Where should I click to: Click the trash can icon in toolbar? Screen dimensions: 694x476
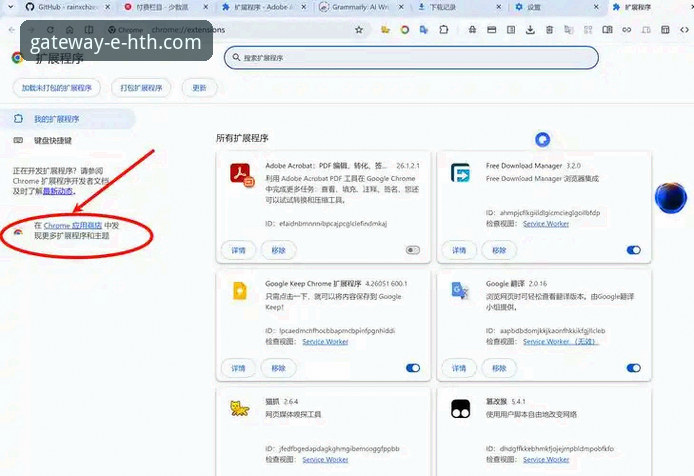tap(549, 30)
